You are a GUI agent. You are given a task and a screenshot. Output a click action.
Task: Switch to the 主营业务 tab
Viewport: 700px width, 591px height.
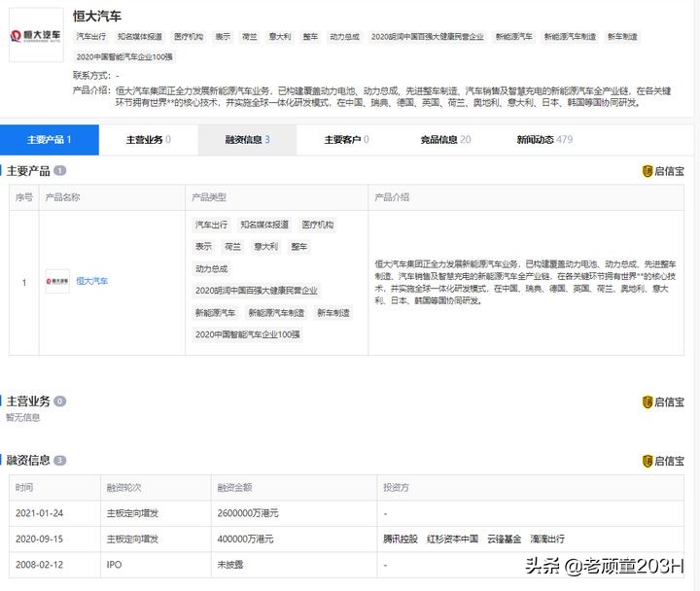[148, 140]
